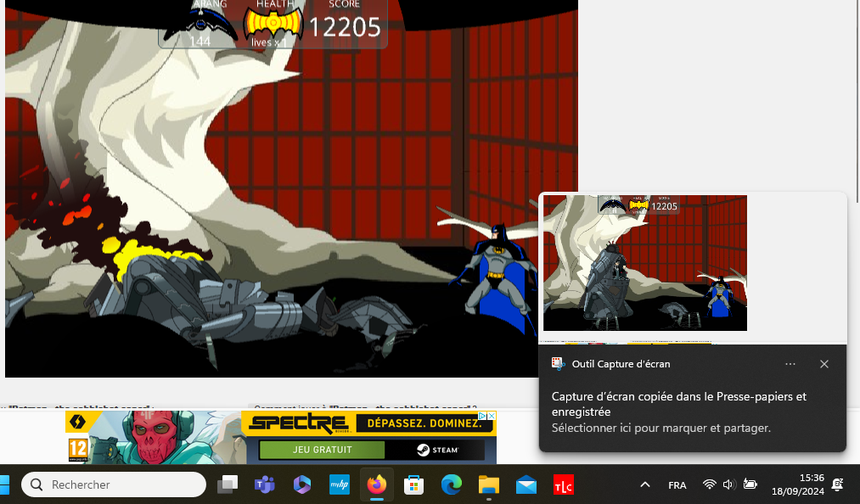This screenshot has width=860, height=504.
Task: Open the Microsoft 365 Copilot taskbar icon
Action: 301,484
